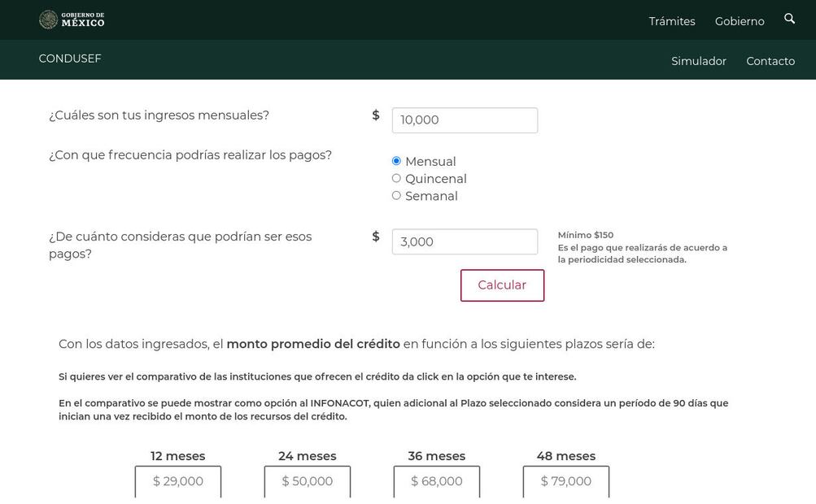Click the '36 meses' heading
This screenshot has height=504, width=816.
click(437, 456)
